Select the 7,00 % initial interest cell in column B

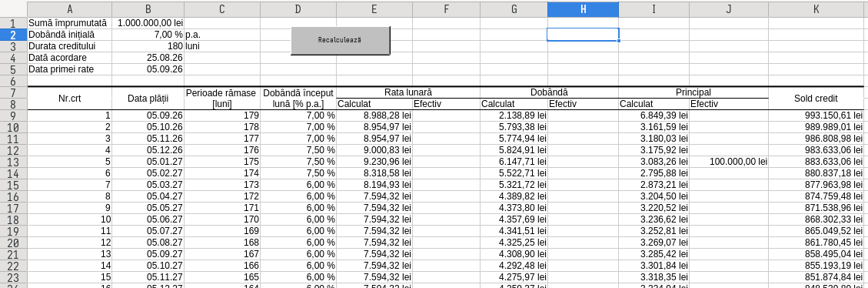tap(148, 35)
